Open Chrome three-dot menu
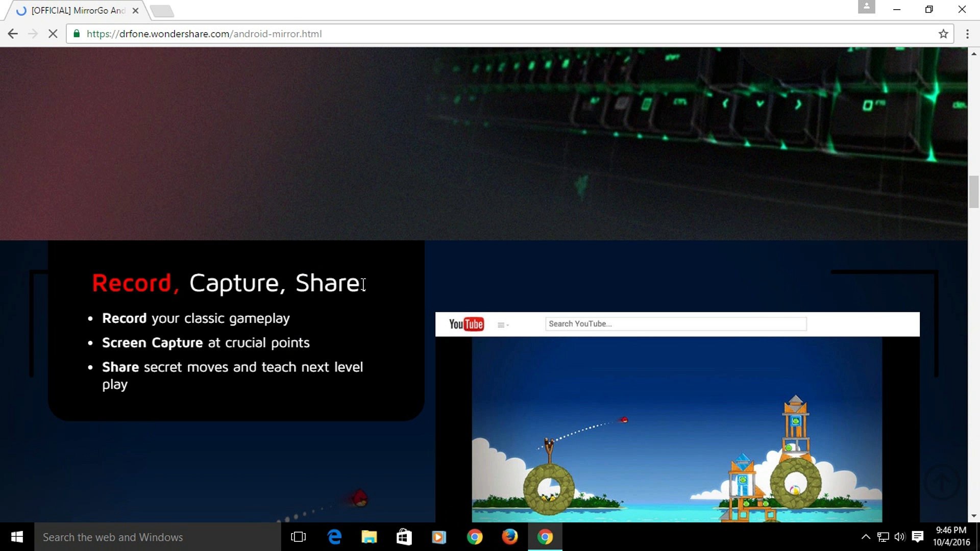Viewport: 980px width, 551px height. click(x=967, y=34)
